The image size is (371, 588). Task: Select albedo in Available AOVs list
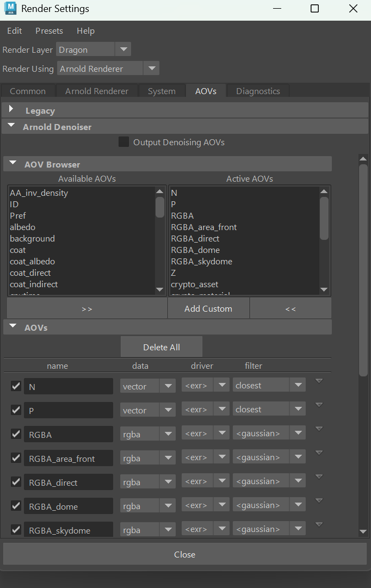[22, 227]
